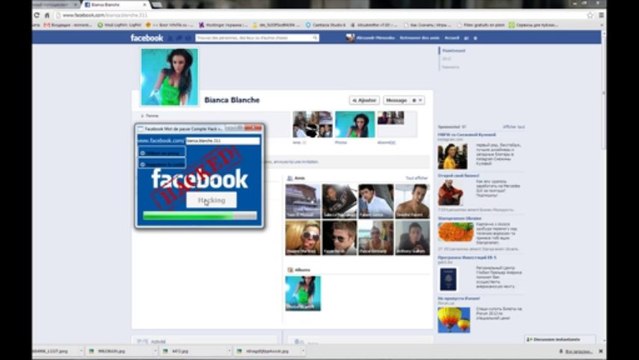Open the hot air balloon ad image
The height and width of the screenshot is (360, 639).
coord(454,320)
